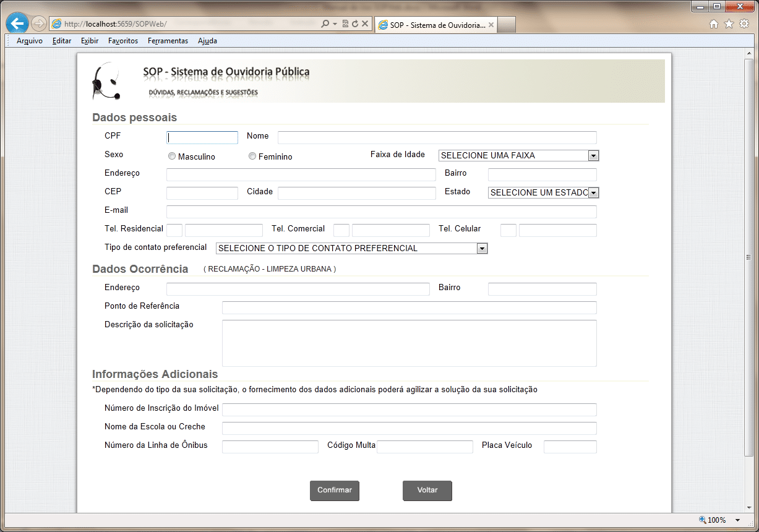Viewport: 759px width, 532px height.
Task: Select the Masculino radio button
Action: point(172,157)
